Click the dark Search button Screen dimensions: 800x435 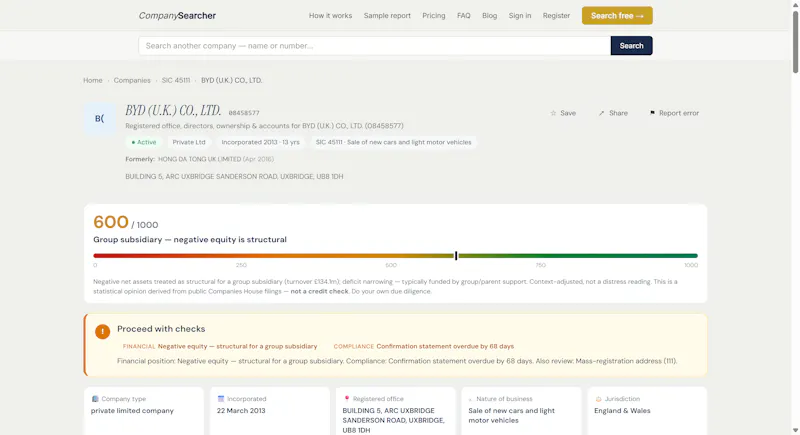tap(631, 46)
